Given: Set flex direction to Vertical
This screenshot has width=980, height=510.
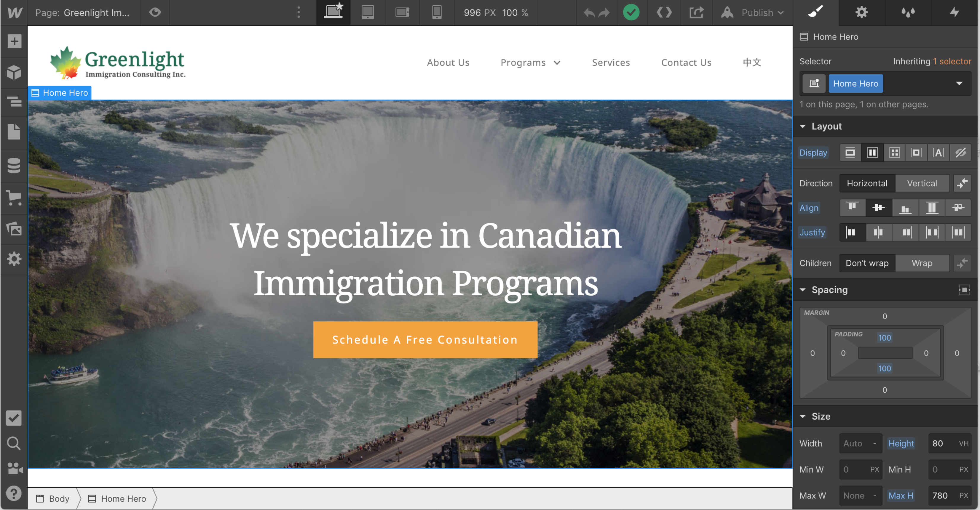Looking at the screenshot, I should click(922, 183).
